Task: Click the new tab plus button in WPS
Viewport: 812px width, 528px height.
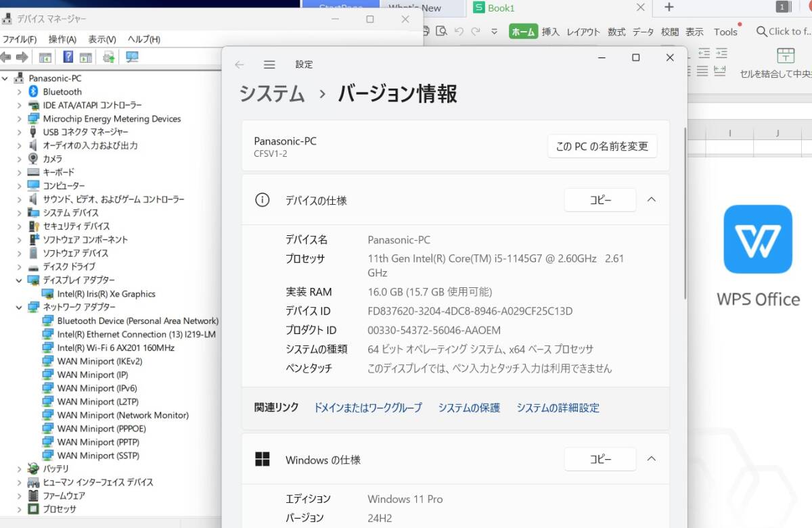Action: (669, 7)
